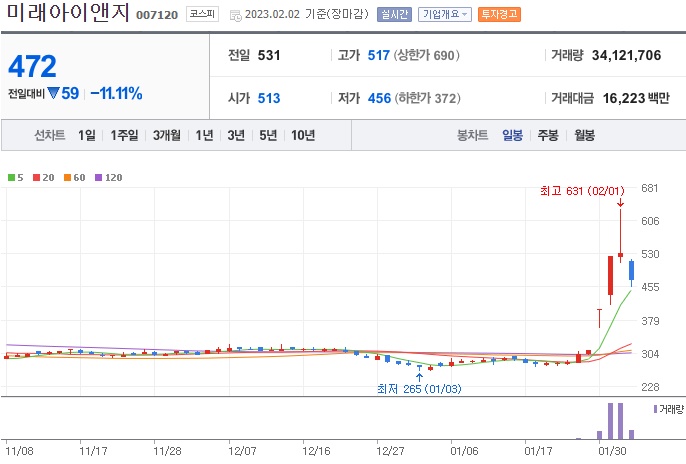Open the 기업개요 dropdown
The height and width of the screenshot is (464, 686).
[444, 14]
